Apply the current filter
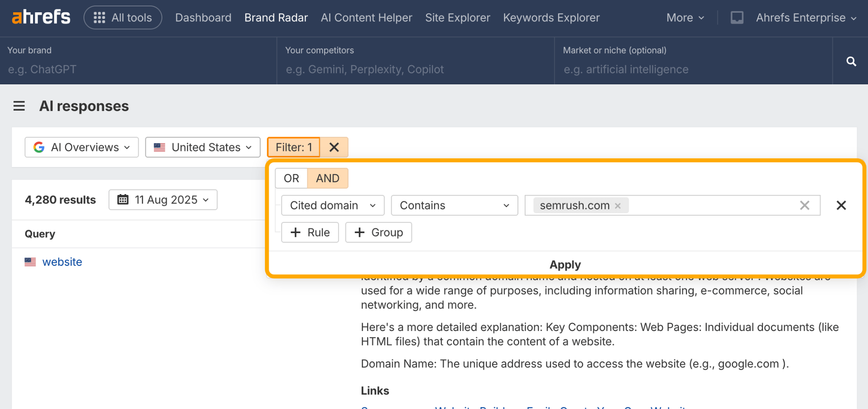 [x=565, y=264]
